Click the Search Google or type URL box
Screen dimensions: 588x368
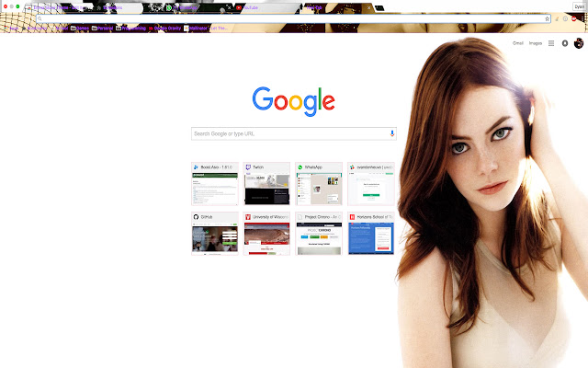tap(294, 133)
